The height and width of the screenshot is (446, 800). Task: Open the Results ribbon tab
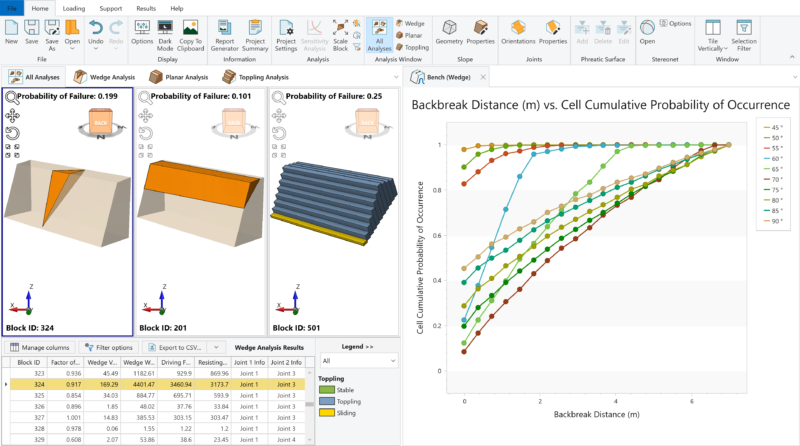tap(146, 8)
